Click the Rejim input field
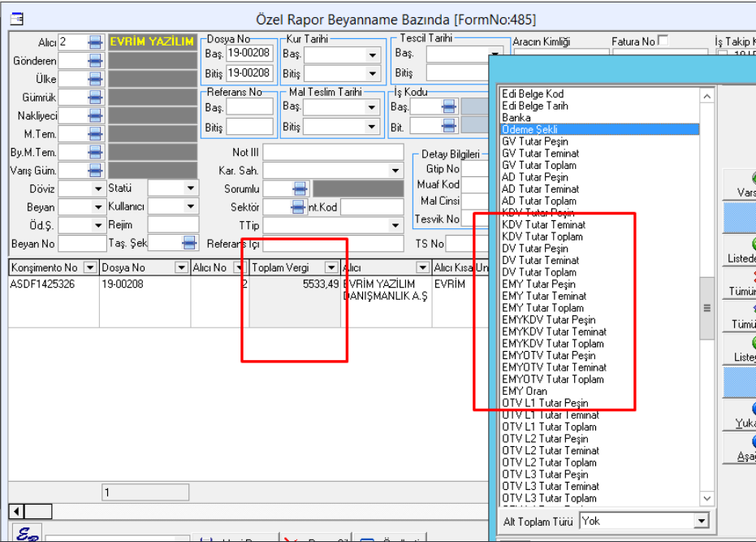The height and width of the screenshot is (542, 756). coord(173,225)
